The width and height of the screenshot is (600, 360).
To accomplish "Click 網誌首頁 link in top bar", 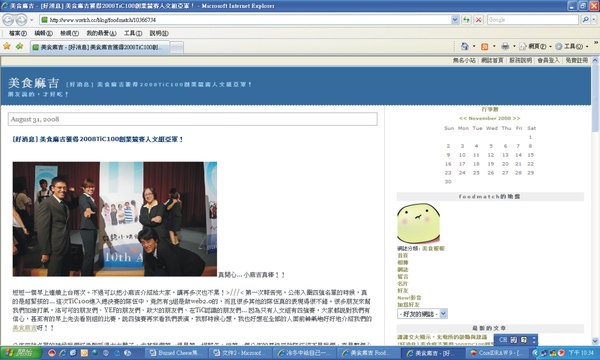I will [492, 60].
